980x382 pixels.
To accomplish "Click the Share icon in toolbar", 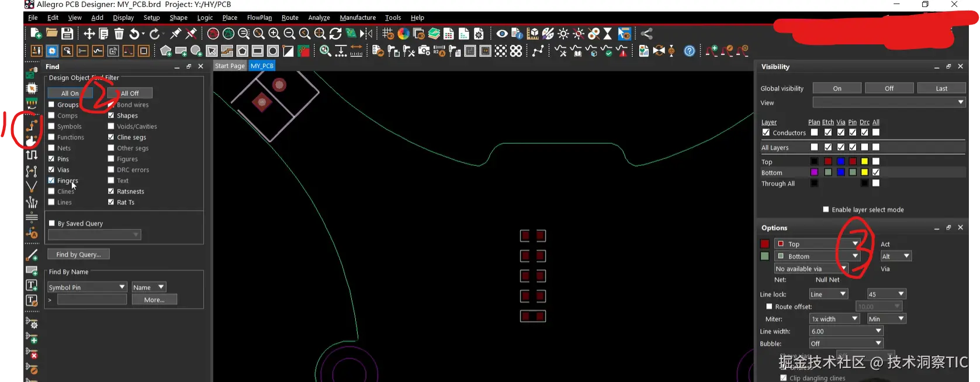I will pos(646,34).
